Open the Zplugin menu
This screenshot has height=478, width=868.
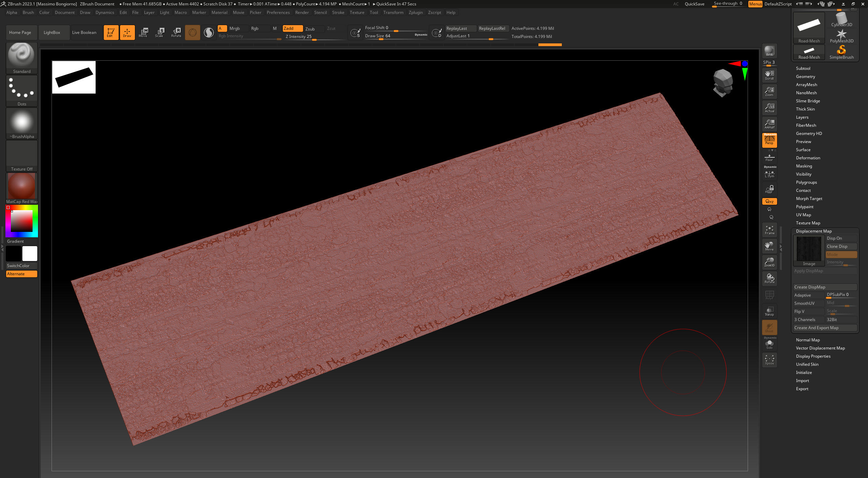coord(416,13)
